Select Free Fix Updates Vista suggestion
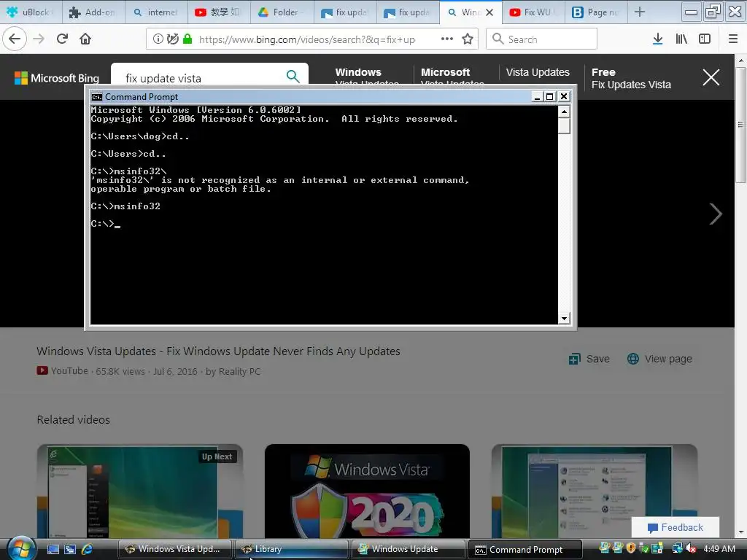 coord(631,79)
